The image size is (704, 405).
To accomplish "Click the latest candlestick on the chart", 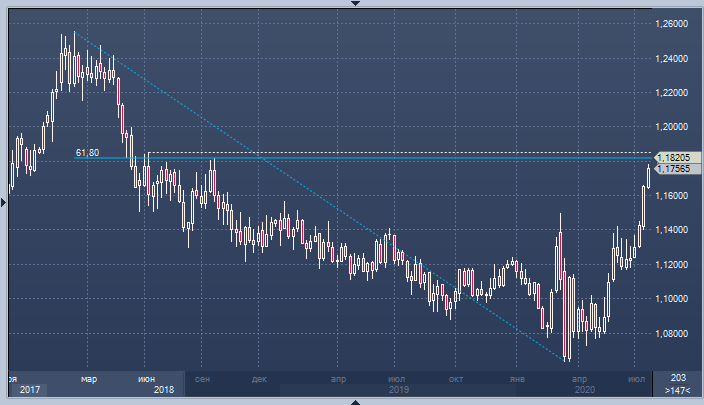I will (x=648, y=176).
